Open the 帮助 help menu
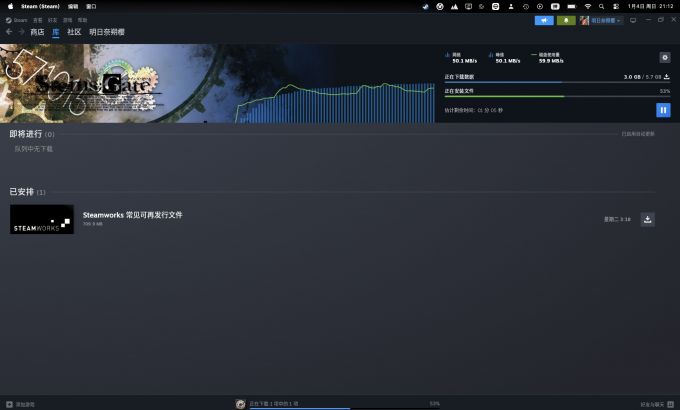Image resolution: width=680 pixels, height=410 pixels. [82, 20]
